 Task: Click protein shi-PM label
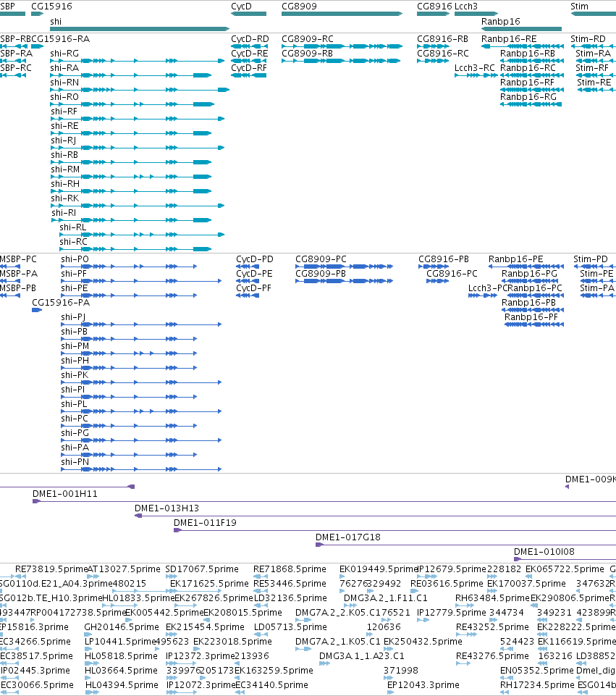[x=75, y=346]
